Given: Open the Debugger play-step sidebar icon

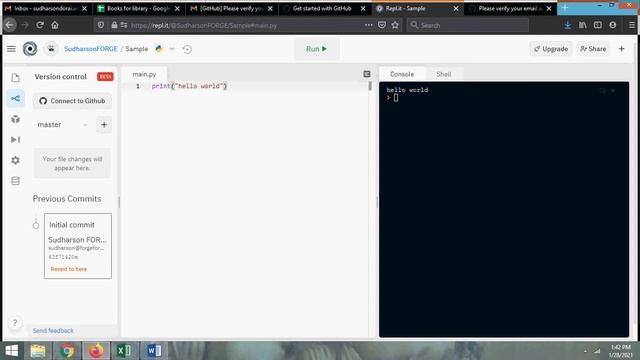Looking at the screenshot, I should pos(16,140).
